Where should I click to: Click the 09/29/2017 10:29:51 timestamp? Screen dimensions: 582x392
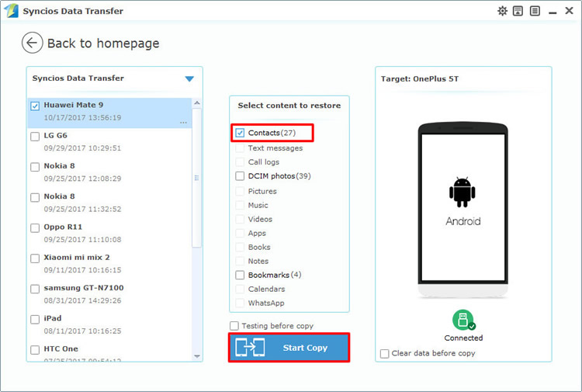tap(82, 148)
